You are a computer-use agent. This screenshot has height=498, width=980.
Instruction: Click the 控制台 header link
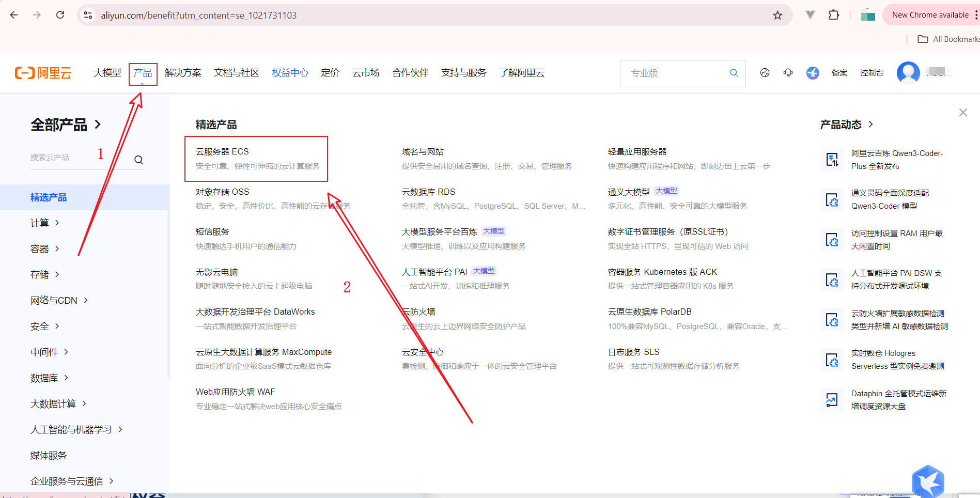point(872,73)
